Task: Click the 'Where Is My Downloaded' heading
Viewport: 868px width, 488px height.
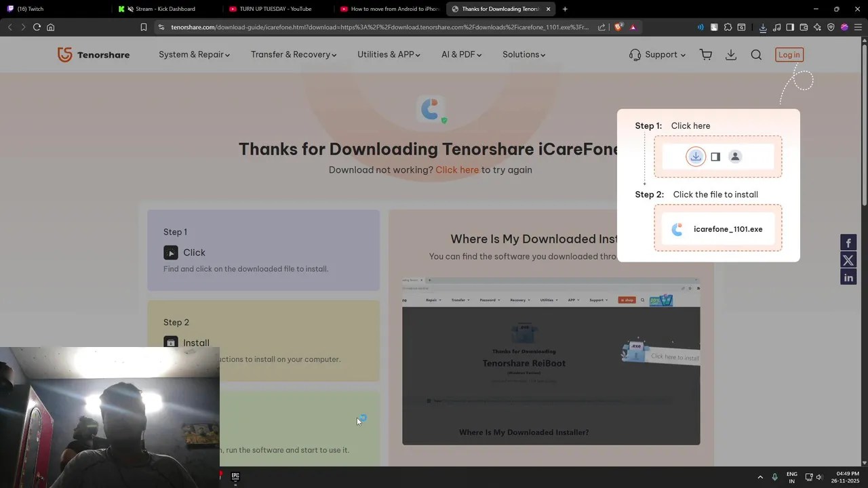Action: 534,239
